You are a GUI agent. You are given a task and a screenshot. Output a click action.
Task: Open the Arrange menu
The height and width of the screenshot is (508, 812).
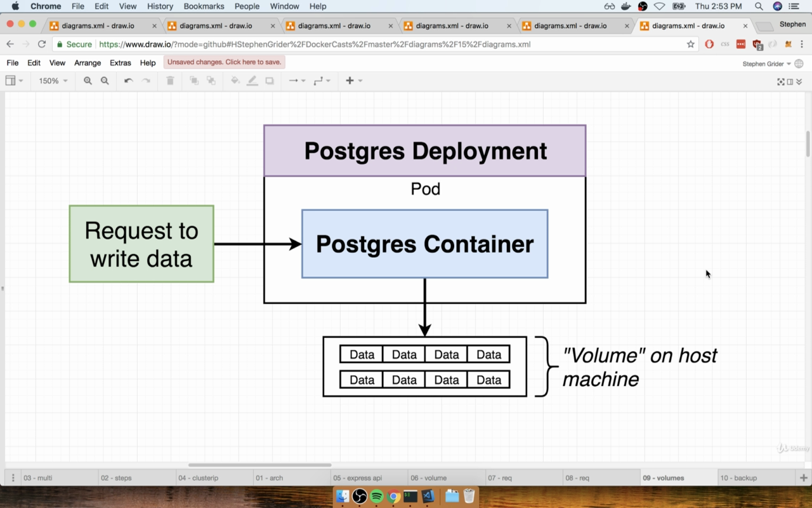click(88, 63)
